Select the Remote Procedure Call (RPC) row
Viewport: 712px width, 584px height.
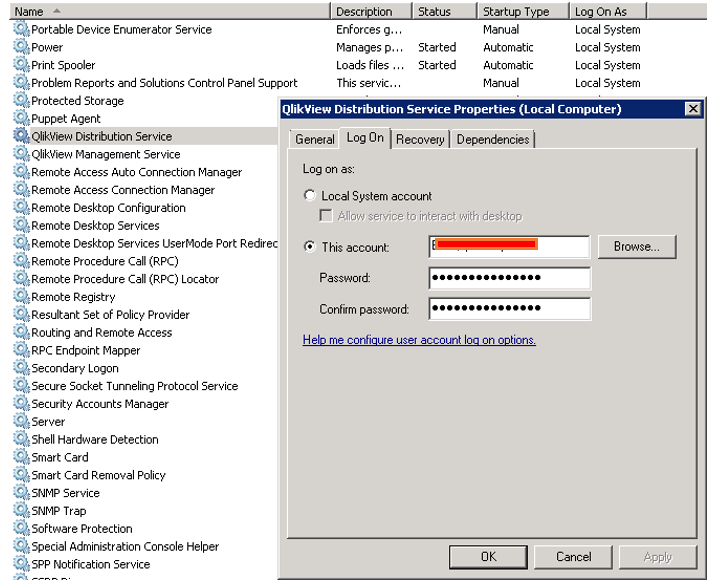tap(104, 261)
